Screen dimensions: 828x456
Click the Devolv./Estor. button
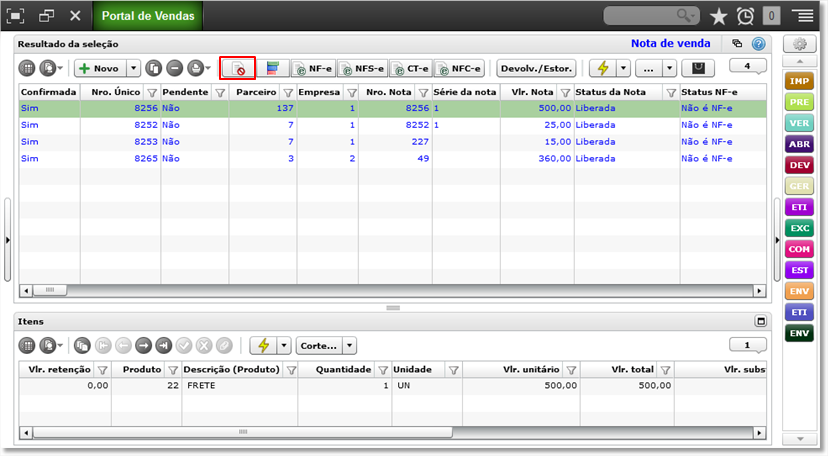tap(536, 68)
